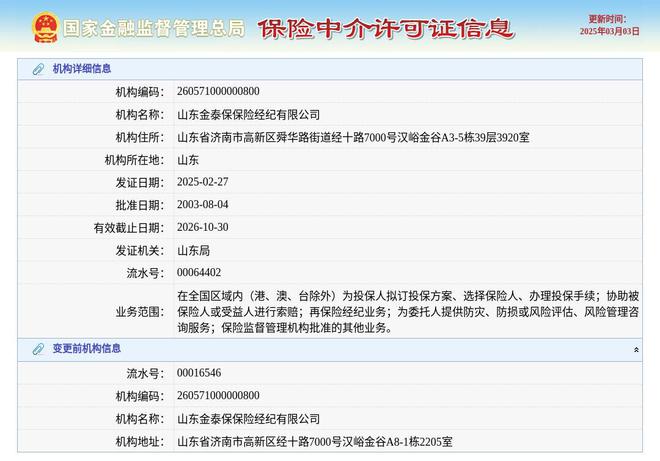Click the 机构地址 label
The height and width of the screenshot is (461, 660).
pyautogui.click(x=140, y=442)
